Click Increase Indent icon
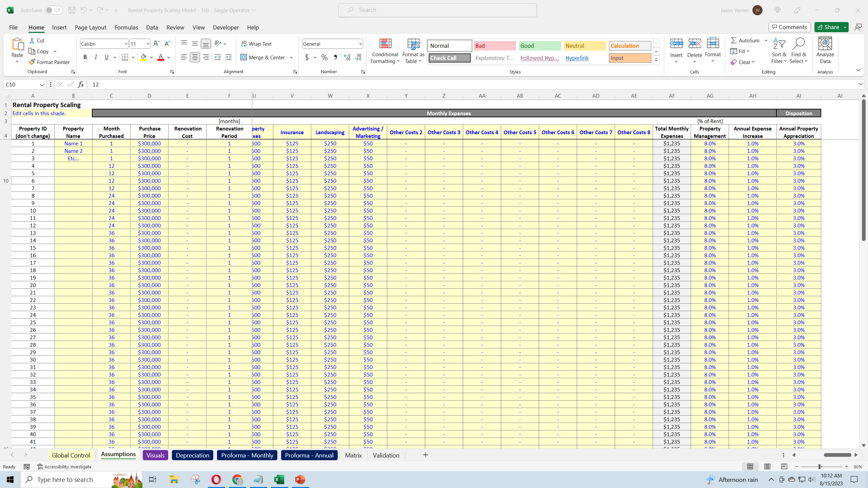Viewport: 868px width, 488px height. point(229,57)
